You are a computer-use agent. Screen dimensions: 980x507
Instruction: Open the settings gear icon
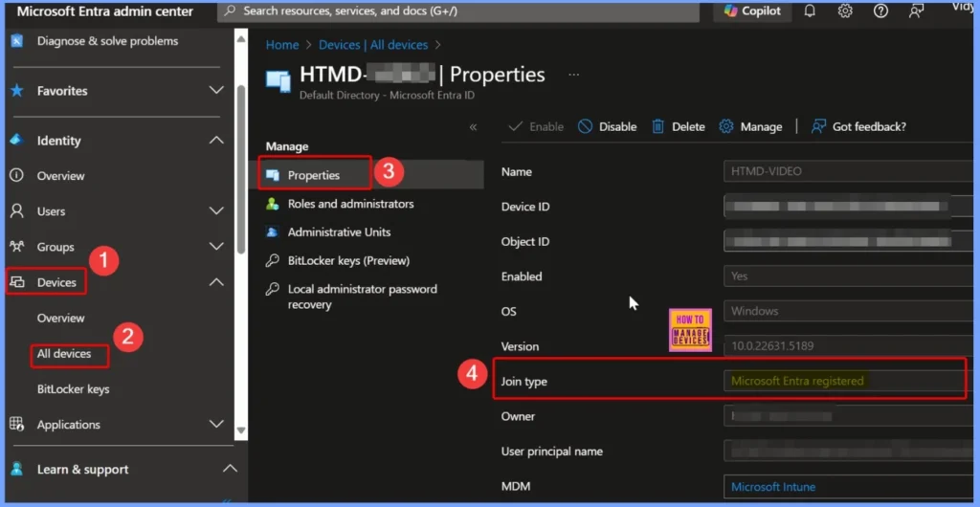point(845,11)
